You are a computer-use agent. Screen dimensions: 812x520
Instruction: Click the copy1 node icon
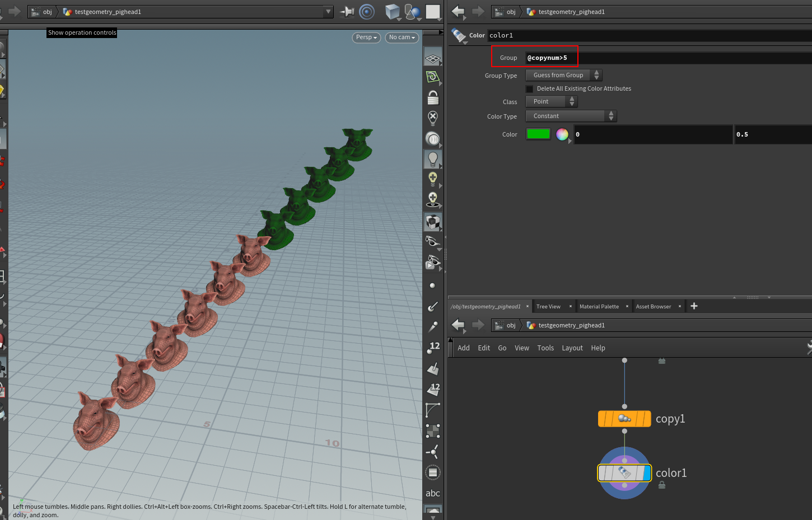(624, 419)
